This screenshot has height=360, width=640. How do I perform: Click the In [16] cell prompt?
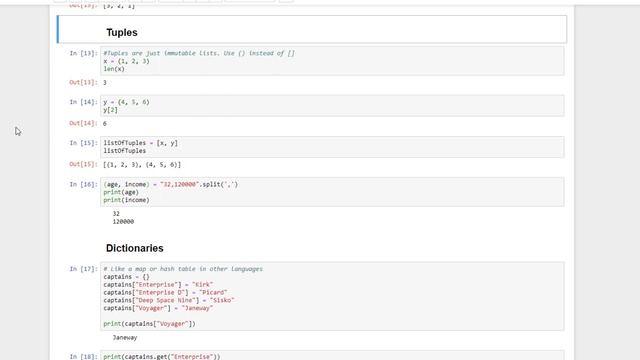tap(83, 184)
